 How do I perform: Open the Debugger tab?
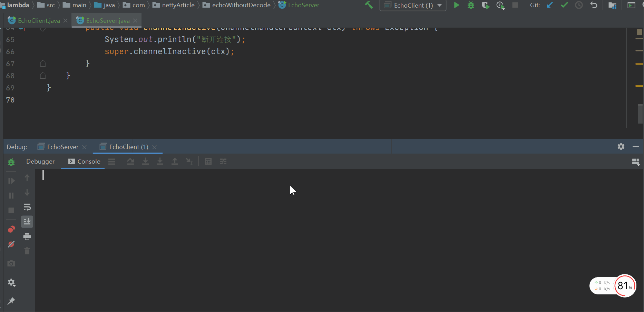pyautogui.click(x=40, y=162)
